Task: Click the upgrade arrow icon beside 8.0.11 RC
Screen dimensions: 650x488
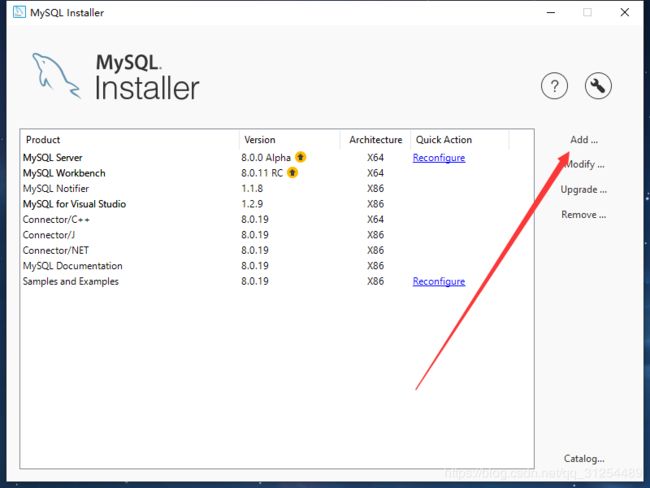Action: click(x=292, y=172)
